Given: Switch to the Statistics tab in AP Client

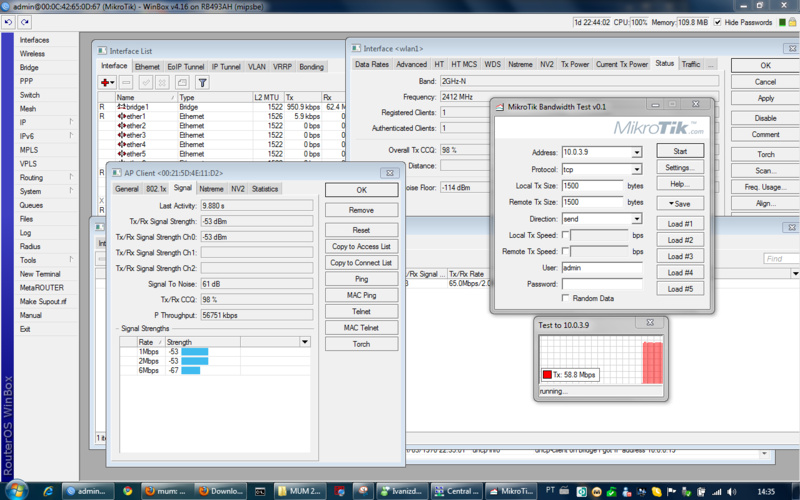Looking at the screenshot, I should 265,188.
